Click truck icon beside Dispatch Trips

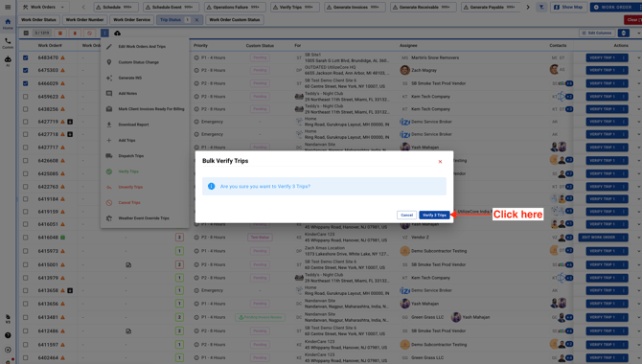click(x=109, y=155)
